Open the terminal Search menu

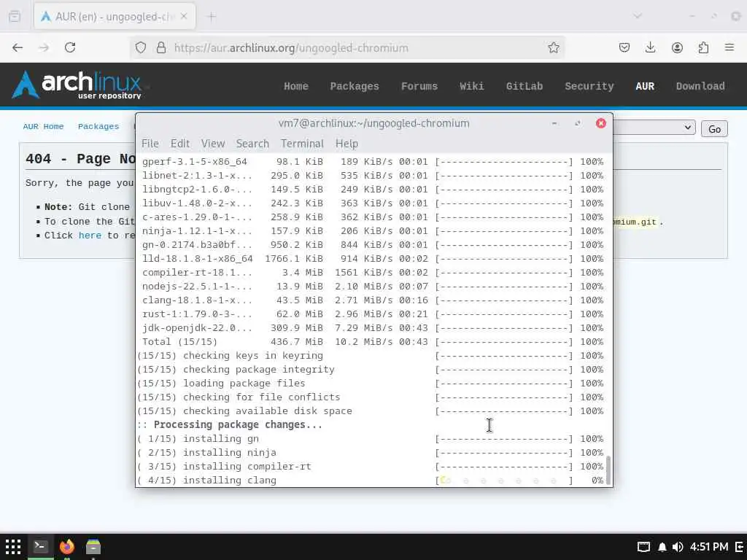pyautogui.click(x=252, y=144)
